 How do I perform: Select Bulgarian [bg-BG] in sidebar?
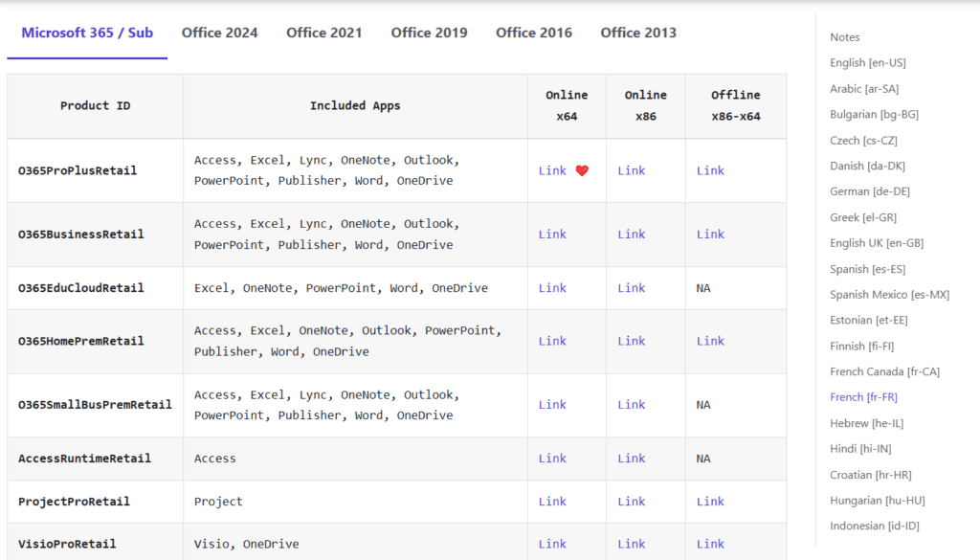click(x=875, y=114)
